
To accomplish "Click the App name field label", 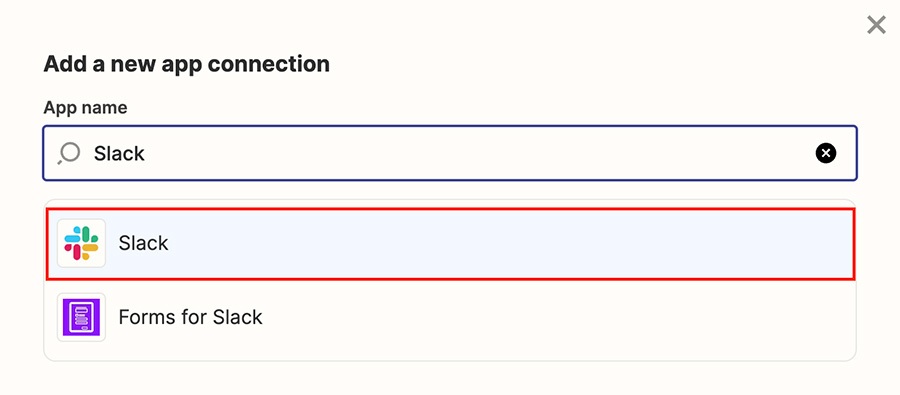I will pos(86,107).
